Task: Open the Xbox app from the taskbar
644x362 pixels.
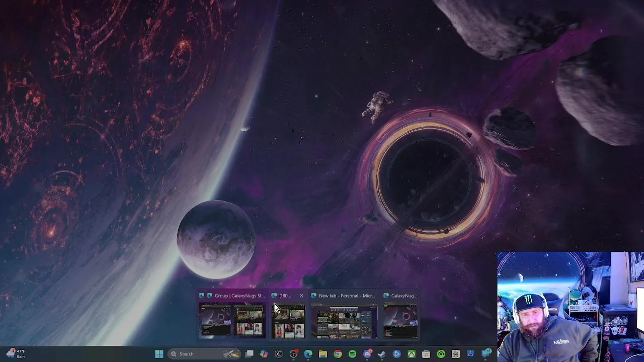Action: point(412,354)
